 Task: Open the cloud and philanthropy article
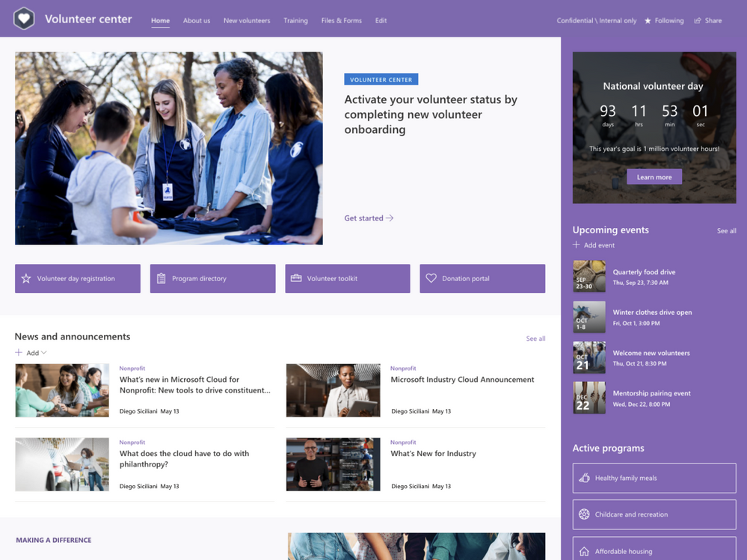[x=185, y=458]
